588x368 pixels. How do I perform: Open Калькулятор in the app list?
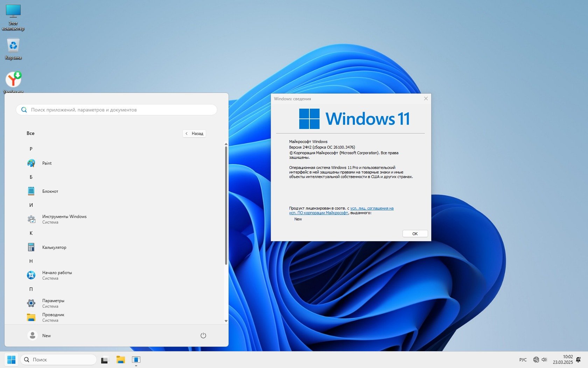(x=54, y=247)
